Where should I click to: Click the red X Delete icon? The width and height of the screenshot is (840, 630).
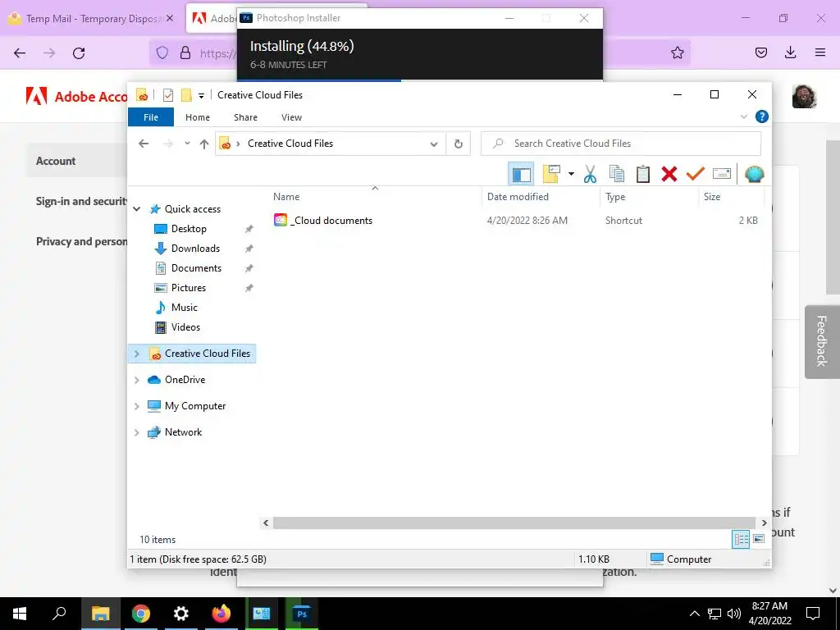tap(669, 174)
